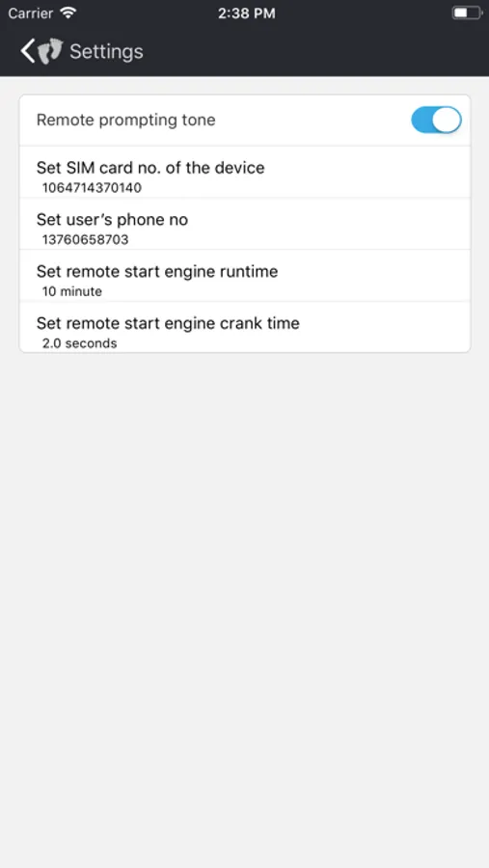Open Set SIM card no. of the device
This screenshot has height=868, width=489.
[x=245, y=172]
